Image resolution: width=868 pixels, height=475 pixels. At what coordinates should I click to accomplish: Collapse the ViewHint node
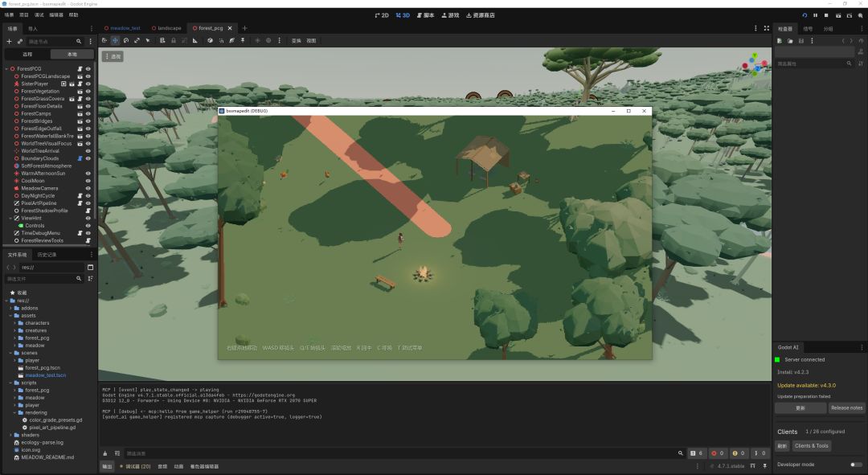(x=10, y=219)
